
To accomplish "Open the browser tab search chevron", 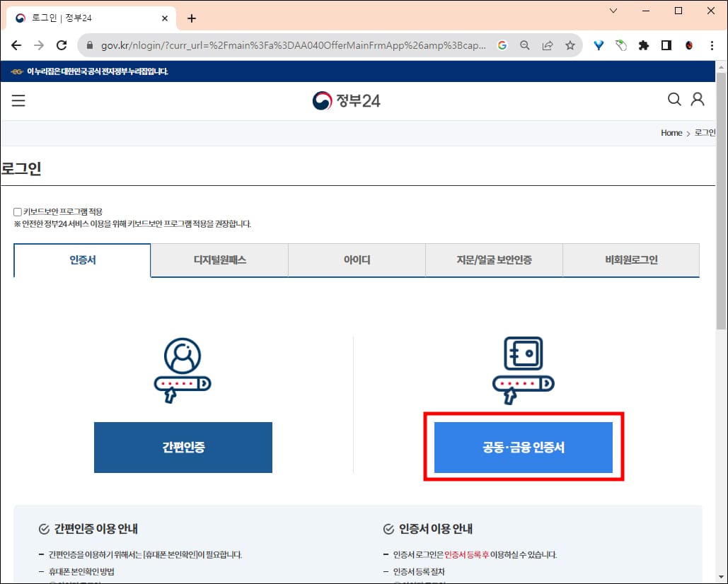I will tap(613, 11).
